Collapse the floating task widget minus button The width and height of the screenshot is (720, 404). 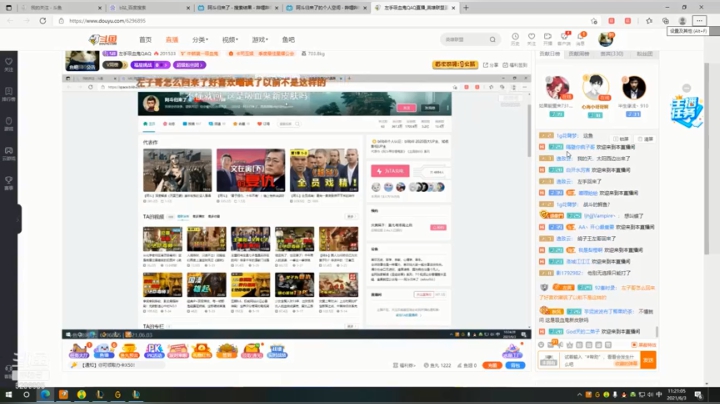click(686, 88)
